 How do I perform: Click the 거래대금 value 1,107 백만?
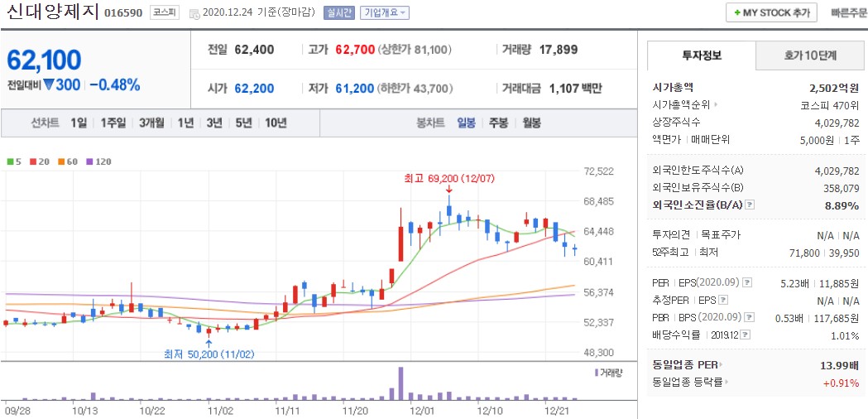[575, 88]
